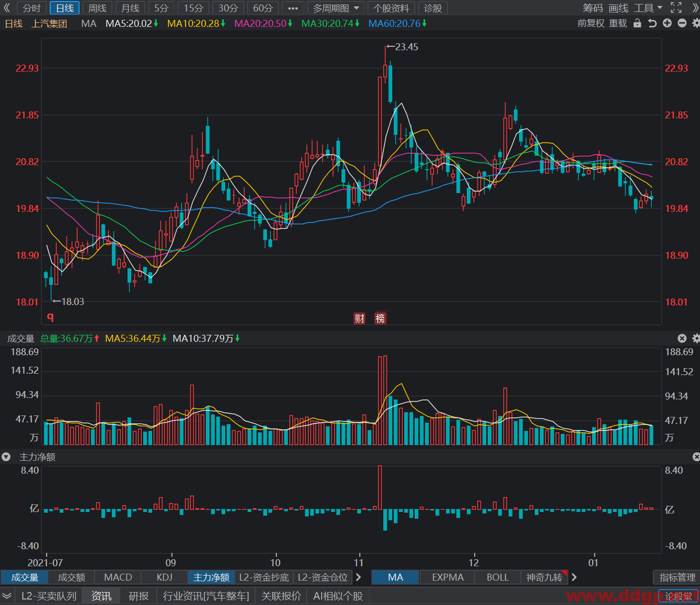Open AI相似个股 tab
The width and height of the screenshot is (700, 605).
point(338,596)
